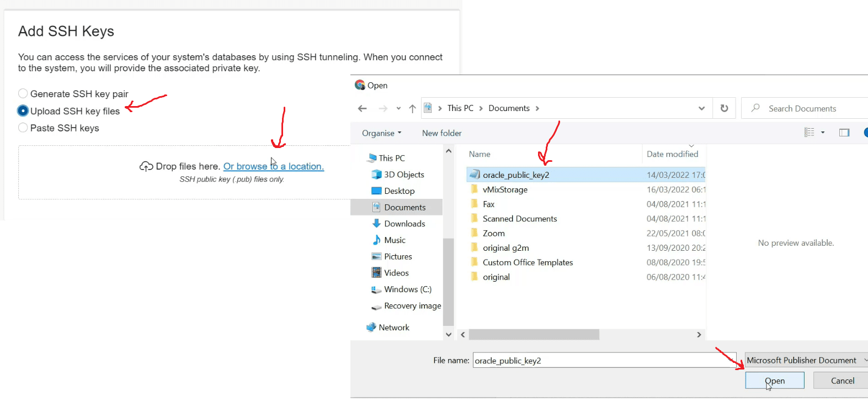Image resolution: width=868 pixels, height=401 pixels.
Task: Select This PC in navigation pane
Action: click(392, 158)
